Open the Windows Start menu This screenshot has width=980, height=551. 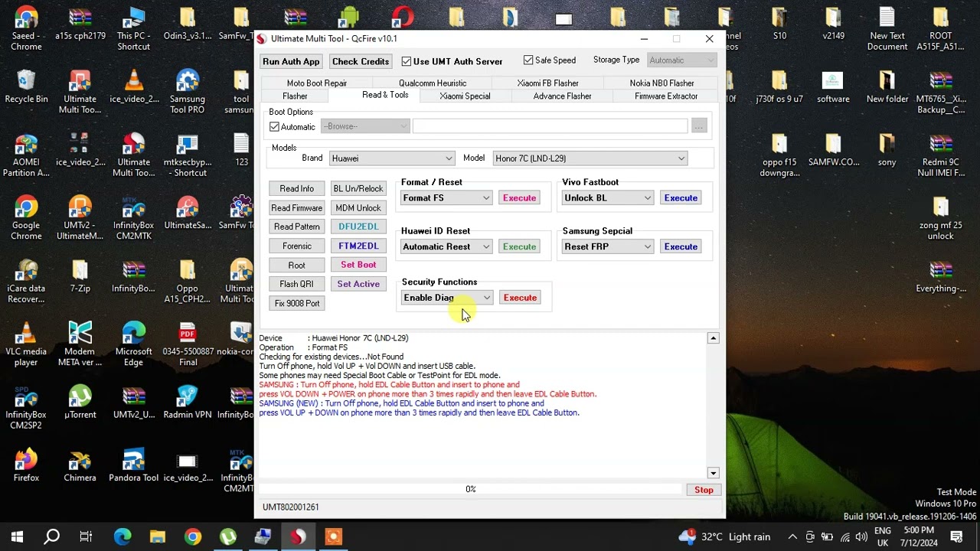click(x=17, y=537)
